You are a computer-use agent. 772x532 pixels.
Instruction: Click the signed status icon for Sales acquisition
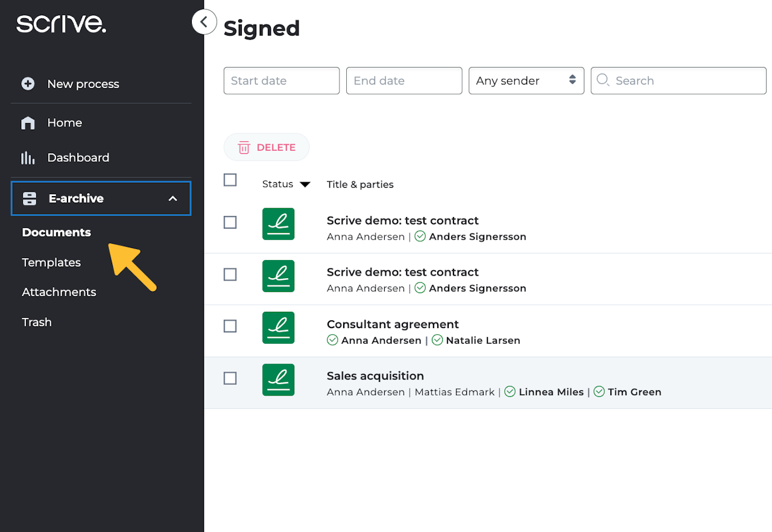[x=278, y=379]
